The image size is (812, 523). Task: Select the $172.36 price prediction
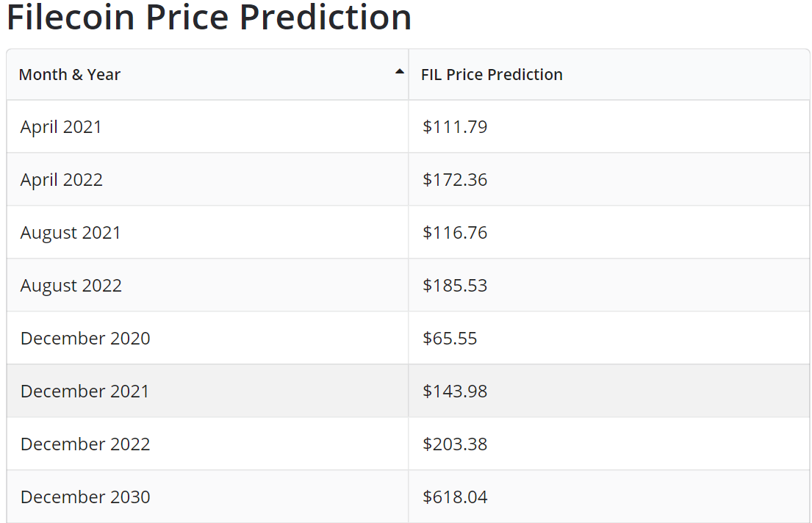[455, 180]
